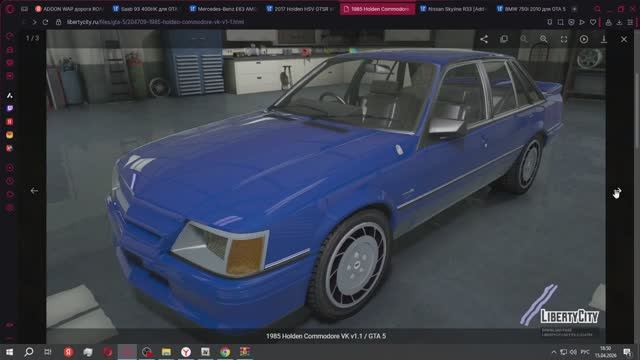Open the red square app icon in the sidebar
This screenshot has height=360, width=640.
click(x=10, y=122)
